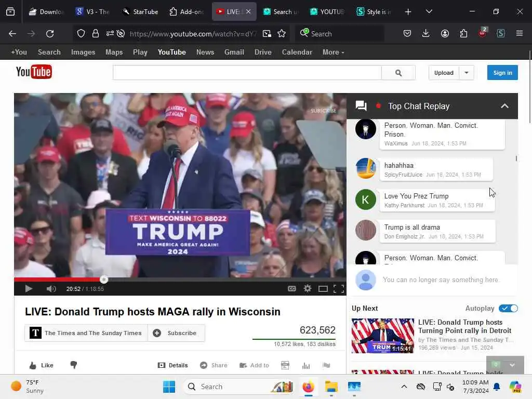Open the Firefox downloads panel
Image resolution: width=532 pixels, height=399 pixels.
click(426, 34)
